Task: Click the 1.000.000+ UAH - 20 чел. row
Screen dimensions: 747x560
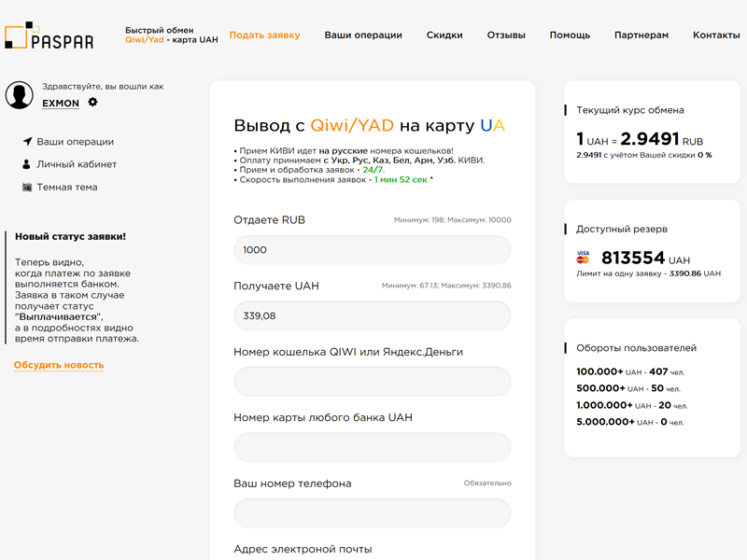Action: 632,405
